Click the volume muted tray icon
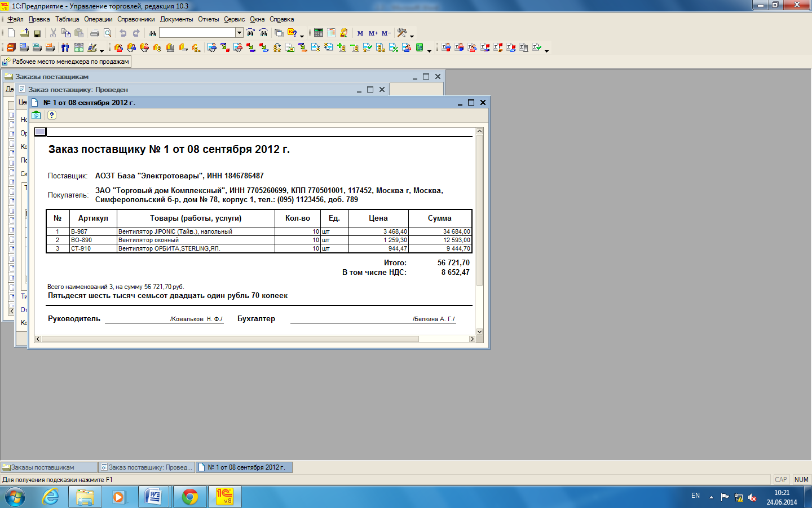This screenshot has width=812, height=508. click(752, 497)
